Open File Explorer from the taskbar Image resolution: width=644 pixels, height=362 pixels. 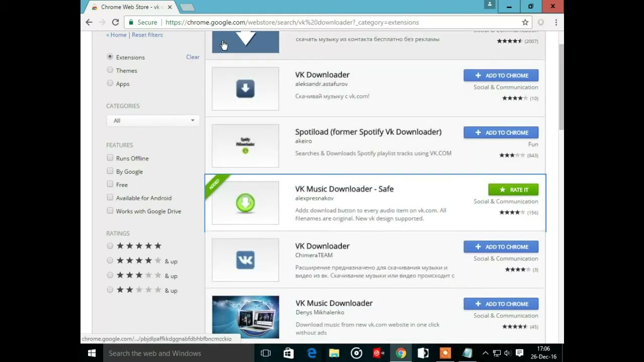(x=334, y=353)
